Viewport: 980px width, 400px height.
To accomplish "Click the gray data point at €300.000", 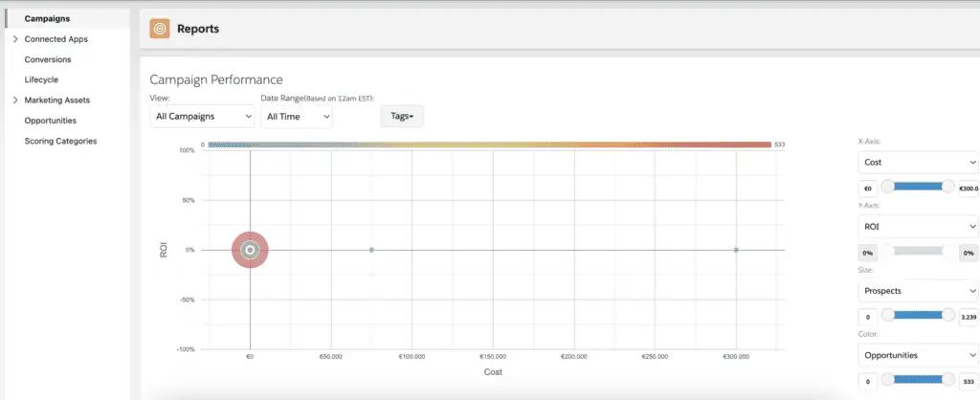I will click(x=736, y=250).
